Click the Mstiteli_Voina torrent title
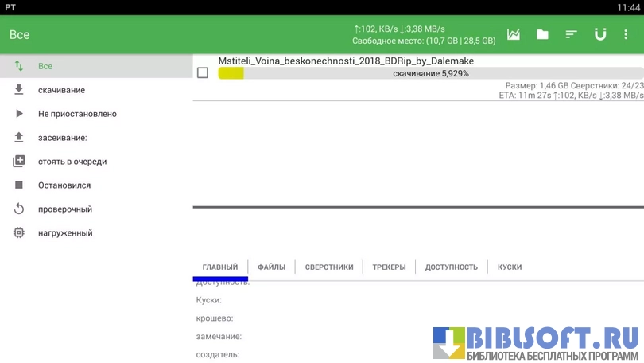 pyautogui.click(x=346, y=60)
